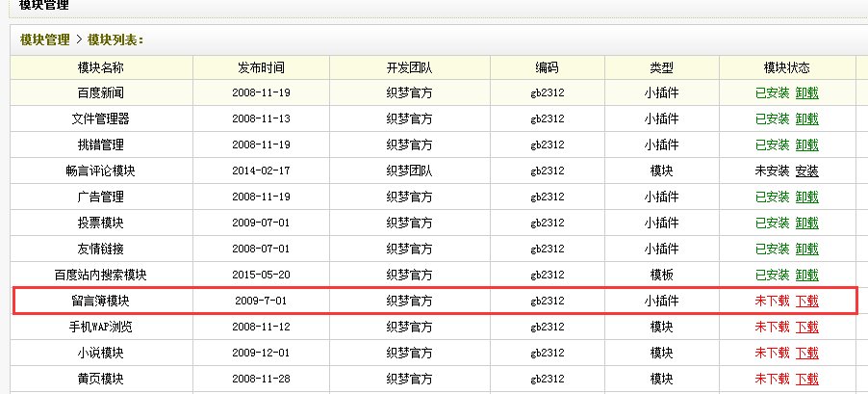Click 未下载 status in 留言簿模块 row

coord(772,301)
